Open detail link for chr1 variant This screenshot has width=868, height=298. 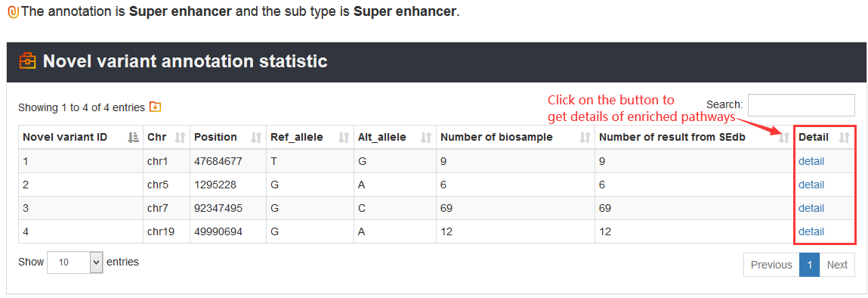pos(811,162)
